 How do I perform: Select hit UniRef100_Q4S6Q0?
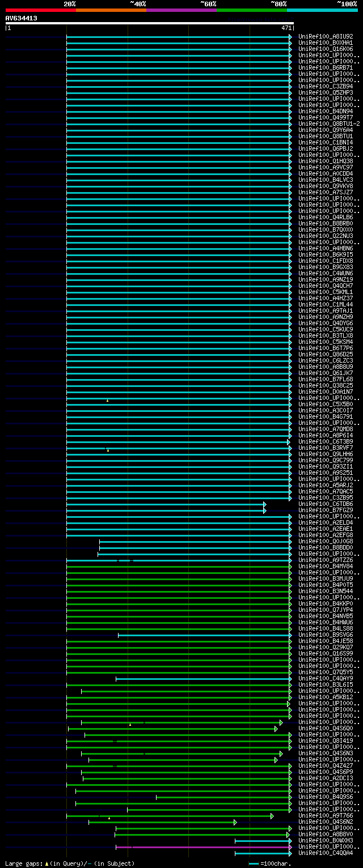tap(326, 728)
